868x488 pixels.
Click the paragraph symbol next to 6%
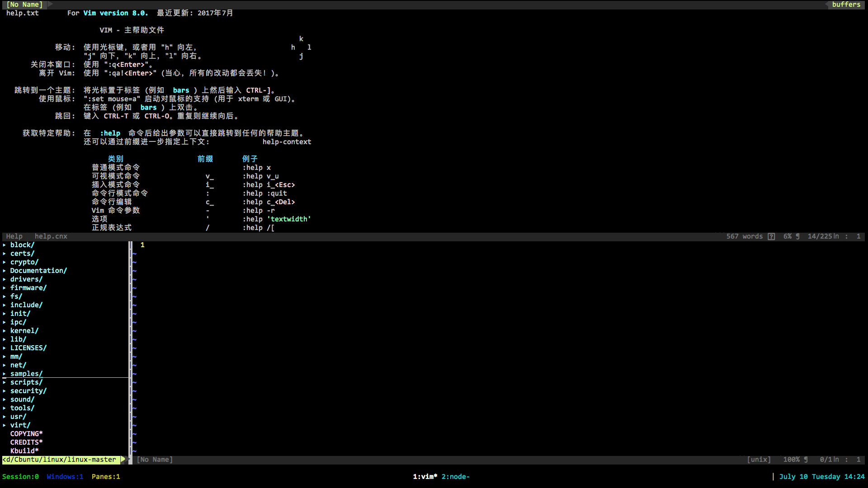pos(797,236)
